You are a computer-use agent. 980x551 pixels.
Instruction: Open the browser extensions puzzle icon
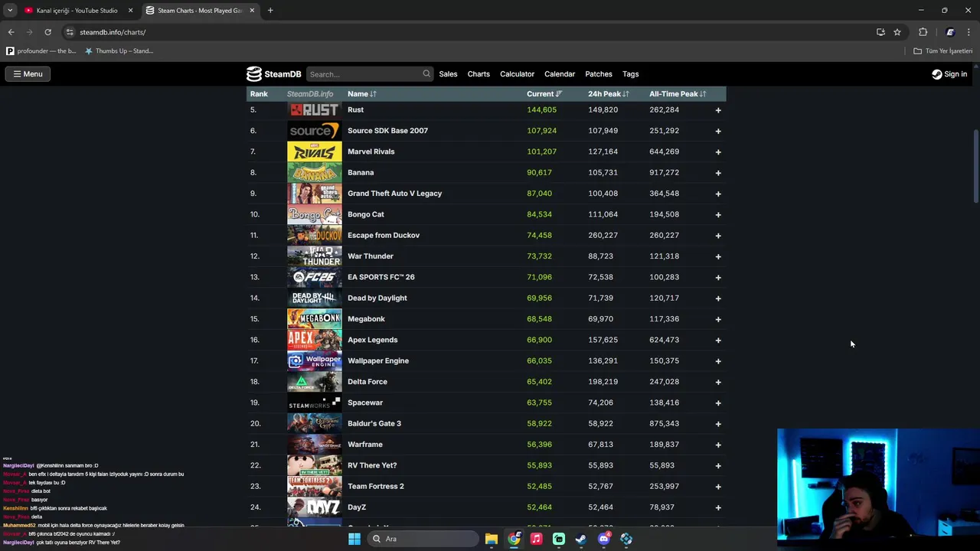click(x=923, y=32)
